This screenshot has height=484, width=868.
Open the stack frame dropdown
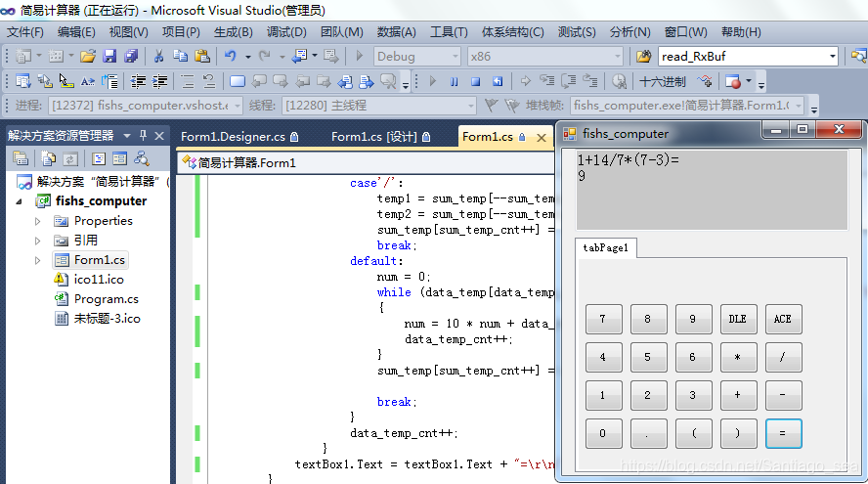tap(687, 106)
